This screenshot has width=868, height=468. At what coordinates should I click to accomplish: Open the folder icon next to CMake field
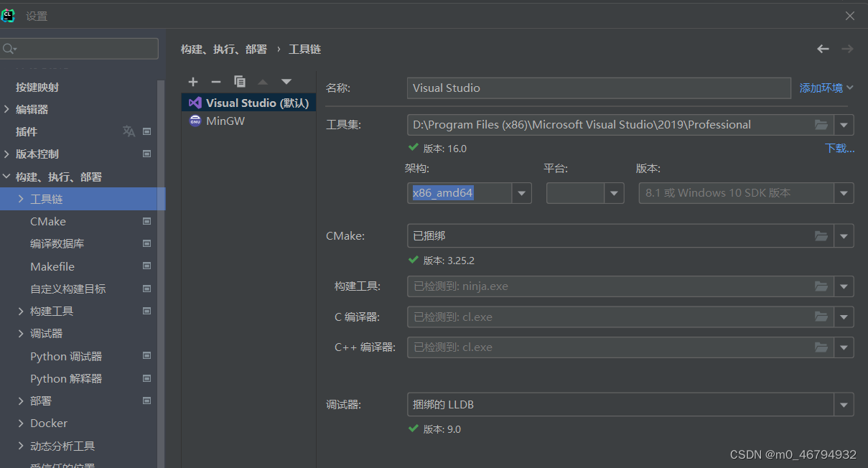[x=821, y=235]
